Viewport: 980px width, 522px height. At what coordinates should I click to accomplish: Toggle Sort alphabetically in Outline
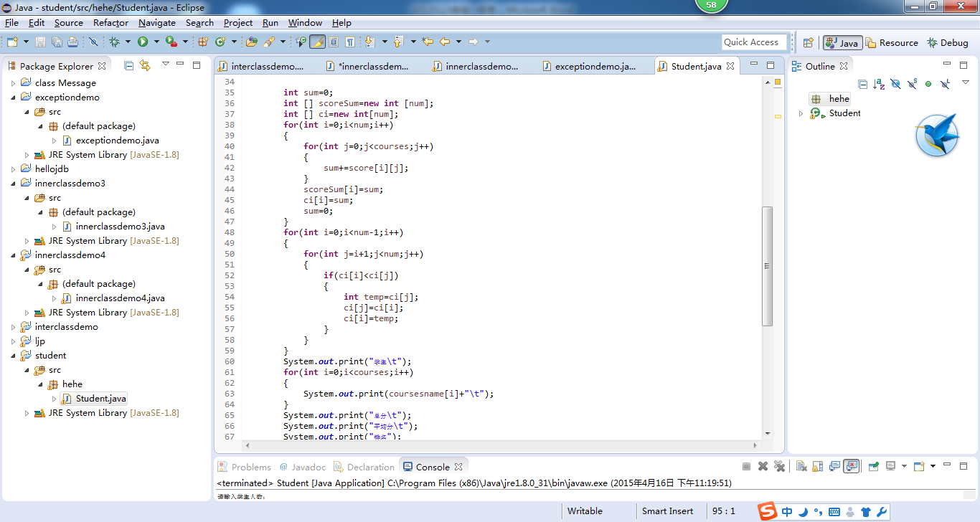click(879, 84)
